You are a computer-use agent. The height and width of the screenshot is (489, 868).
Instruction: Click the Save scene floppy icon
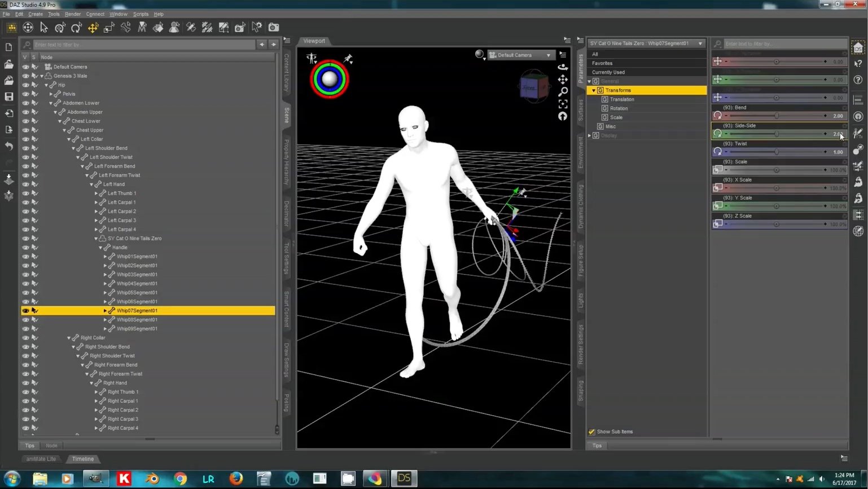coord(9,96)
